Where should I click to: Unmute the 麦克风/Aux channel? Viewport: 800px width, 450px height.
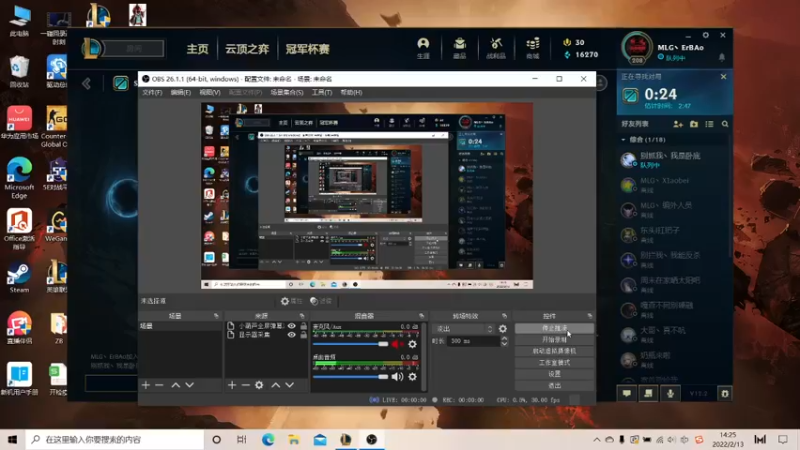pos(397,344)
